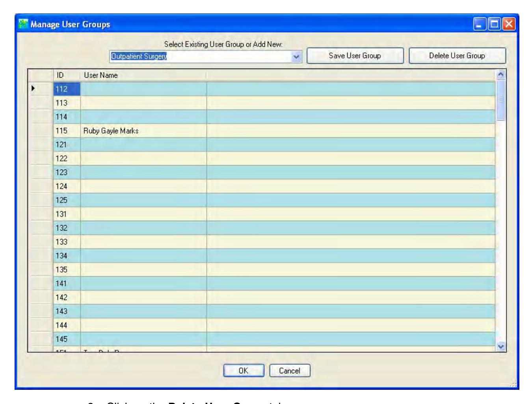Click the row selector arrow for row 112
The width and height of the screenshot is (532, 404).
click(41, 89)
